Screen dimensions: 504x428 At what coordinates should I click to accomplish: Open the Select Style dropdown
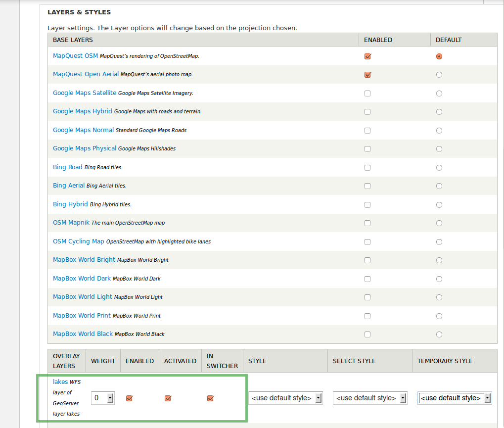(x=369, y=398)
